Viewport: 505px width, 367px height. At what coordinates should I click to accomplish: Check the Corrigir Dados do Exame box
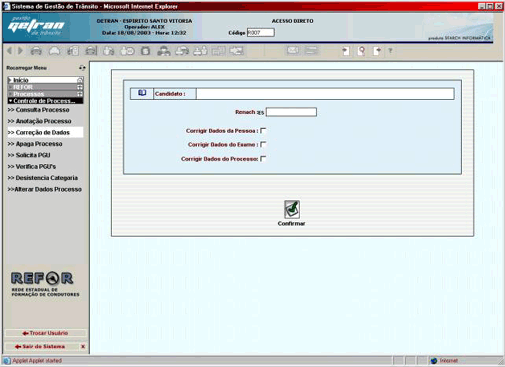tap(263, 144)
